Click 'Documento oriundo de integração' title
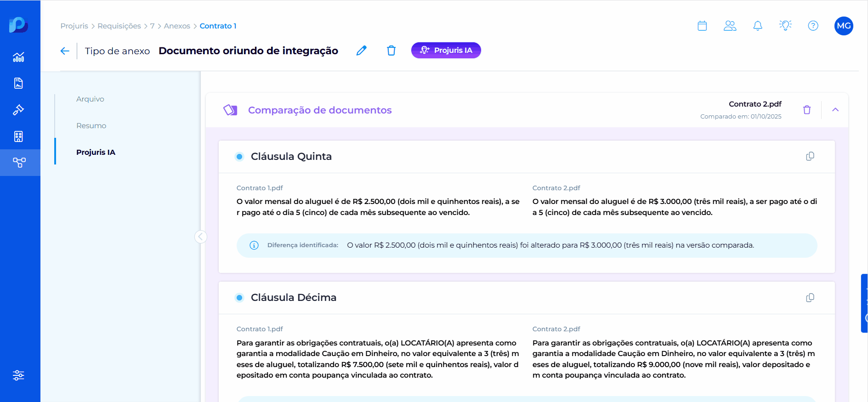The width and height of the screenshot is (868, 402). click(x=249, y=51)
